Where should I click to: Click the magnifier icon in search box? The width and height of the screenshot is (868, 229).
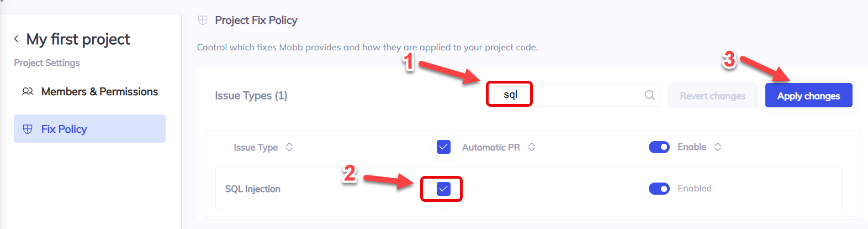click(650, 95)
